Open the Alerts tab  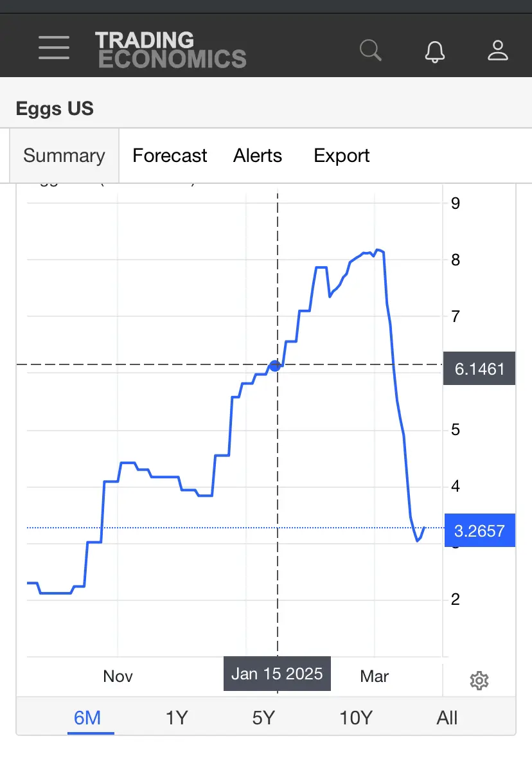click(x=258, y=156)
